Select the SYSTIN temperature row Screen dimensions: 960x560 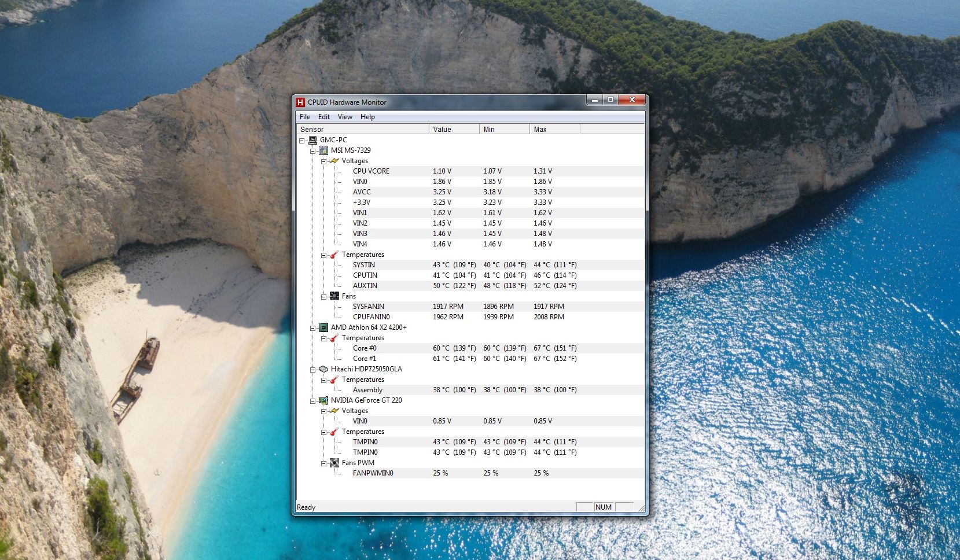(498, 265)
